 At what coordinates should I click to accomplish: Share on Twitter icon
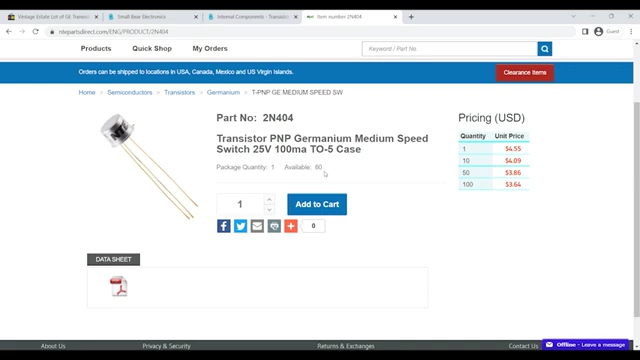click(x=240, y=226)
